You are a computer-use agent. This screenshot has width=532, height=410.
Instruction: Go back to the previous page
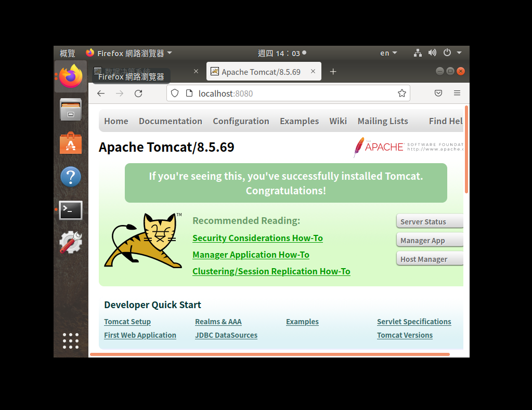(x=100, y=93)
